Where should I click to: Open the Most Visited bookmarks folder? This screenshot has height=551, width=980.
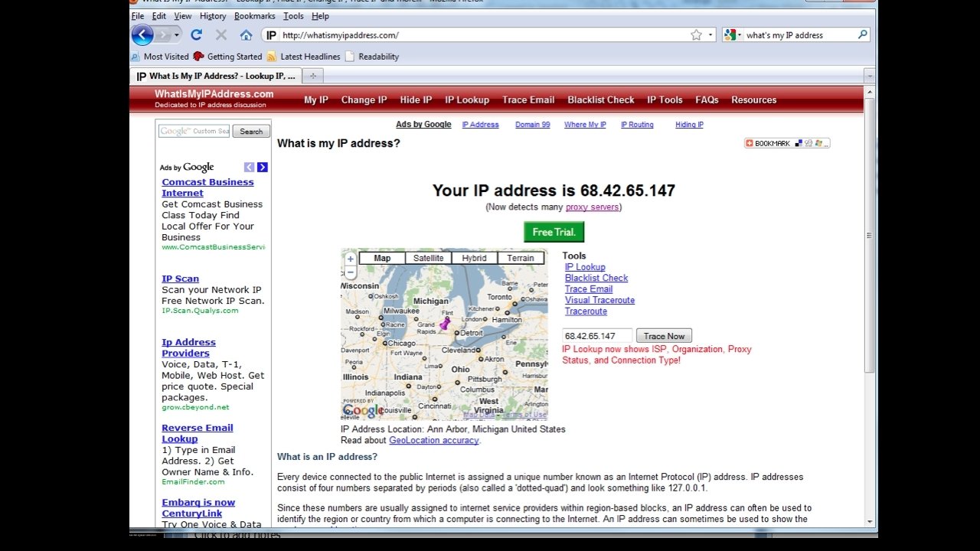click(x=159, y=57)
